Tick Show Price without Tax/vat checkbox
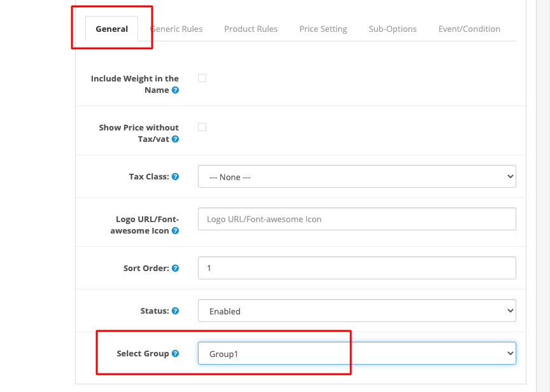This screenshot has width=550, height=392. (202, 127)
